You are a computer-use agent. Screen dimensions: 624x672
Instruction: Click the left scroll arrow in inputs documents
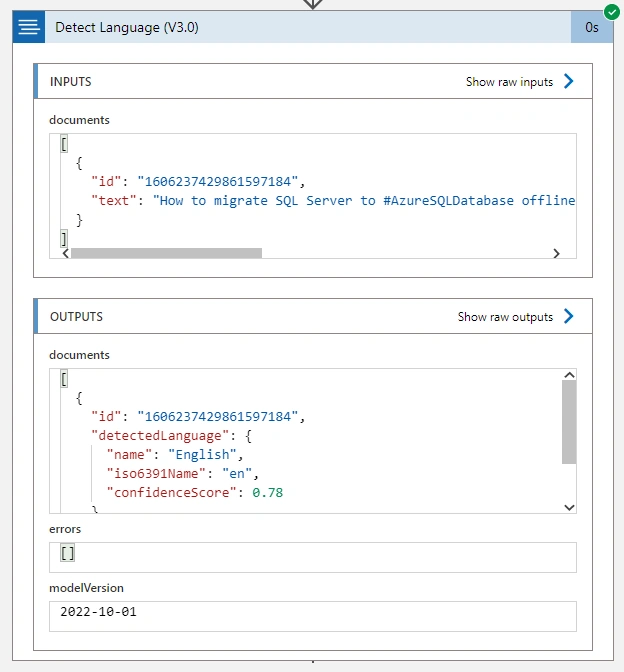tap(66, 253)
